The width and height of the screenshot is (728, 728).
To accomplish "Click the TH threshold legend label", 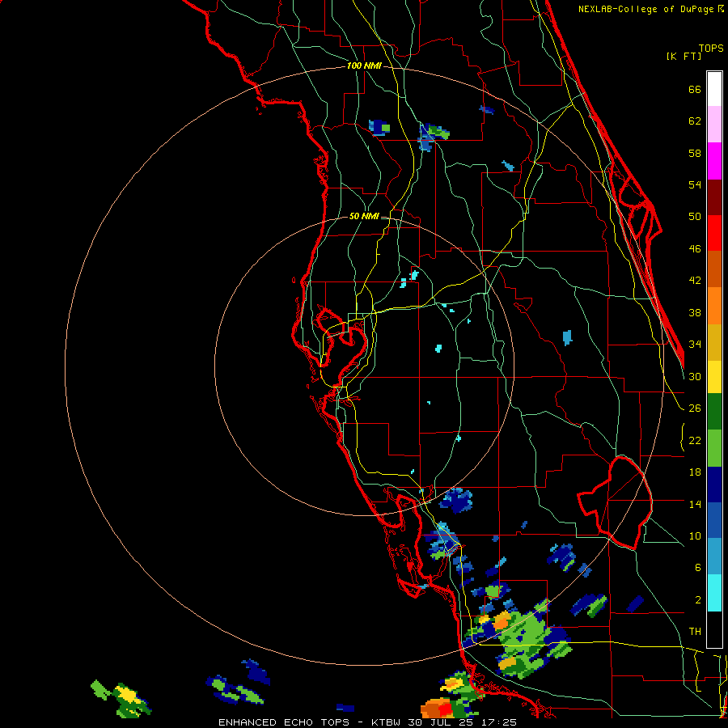I will coord(695,631).
